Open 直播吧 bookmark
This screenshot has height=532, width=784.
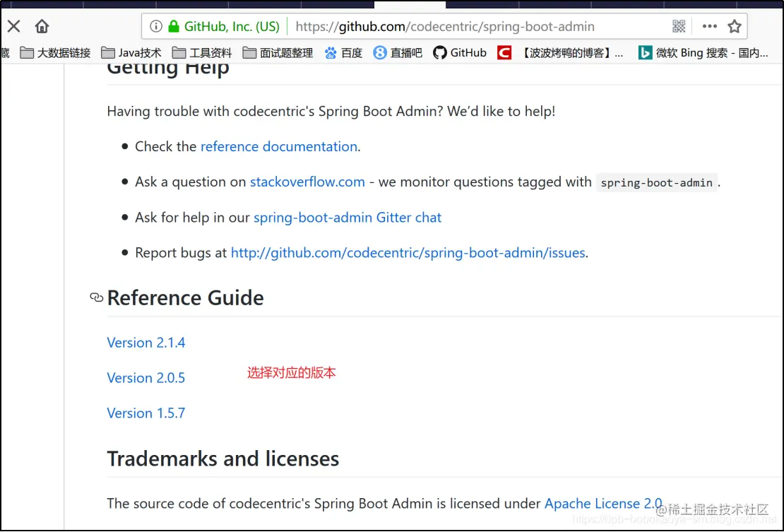pos(398,53)
